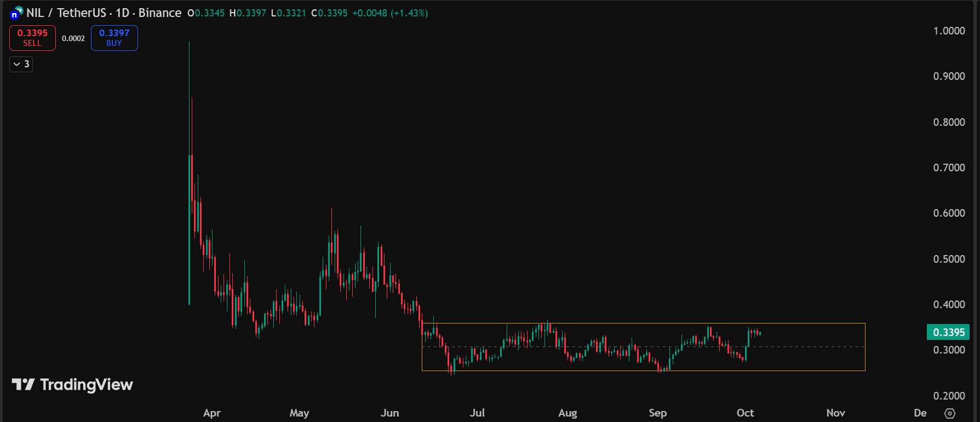Click the 0.6000 price axis label
Viewport: 980px width, 422px height.
(x=949, y=213)
